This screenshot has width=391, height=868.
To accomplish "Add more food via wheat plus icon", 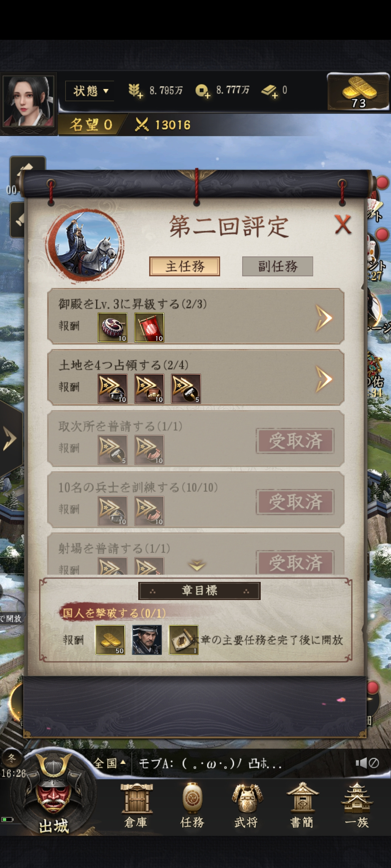I will click(x=135, y=91).
